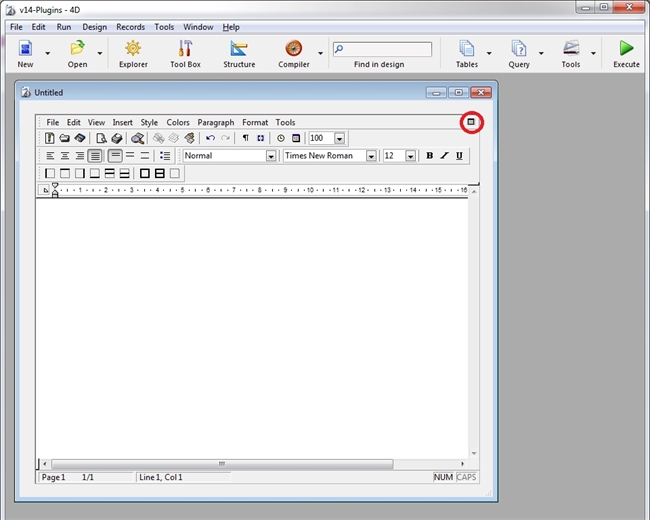This screenshot has width=650, height=520.
Task: Click the Find in design search field
Action: pyautogui.click(x=385, y=49)
